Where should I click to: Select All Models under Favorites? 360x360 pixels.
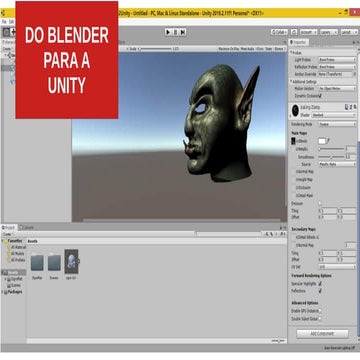(15, 253)
